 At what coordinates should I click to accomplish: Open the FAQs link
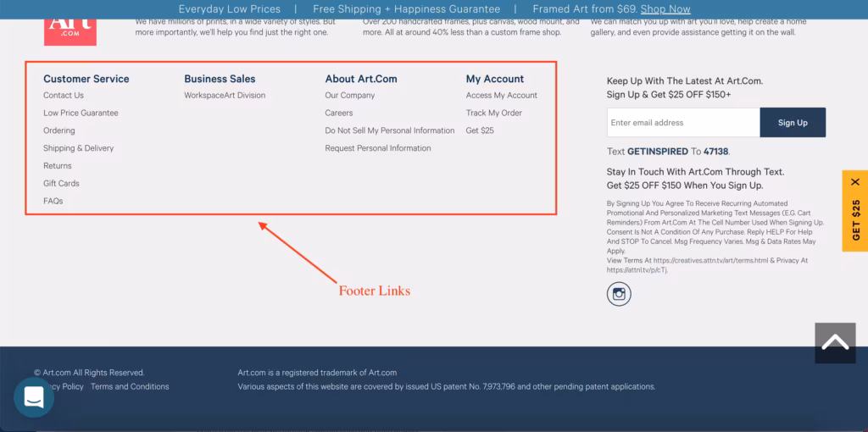(x=53, y=201)
